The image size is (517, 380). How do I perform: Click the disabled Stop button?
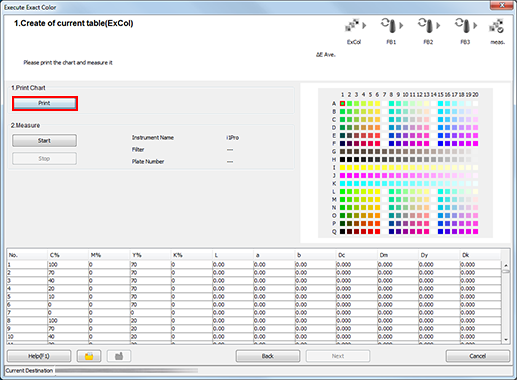click(44, 159)
